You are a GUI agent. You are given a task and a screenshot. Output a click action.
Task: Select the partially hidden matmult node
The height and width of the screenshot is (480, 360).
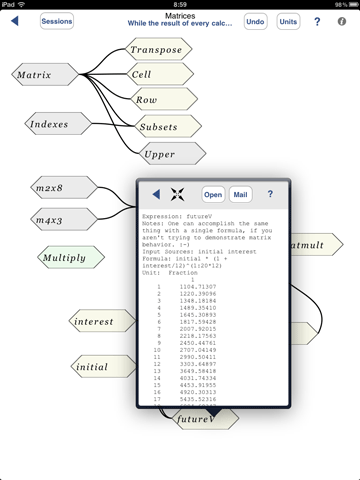(317, 245)
